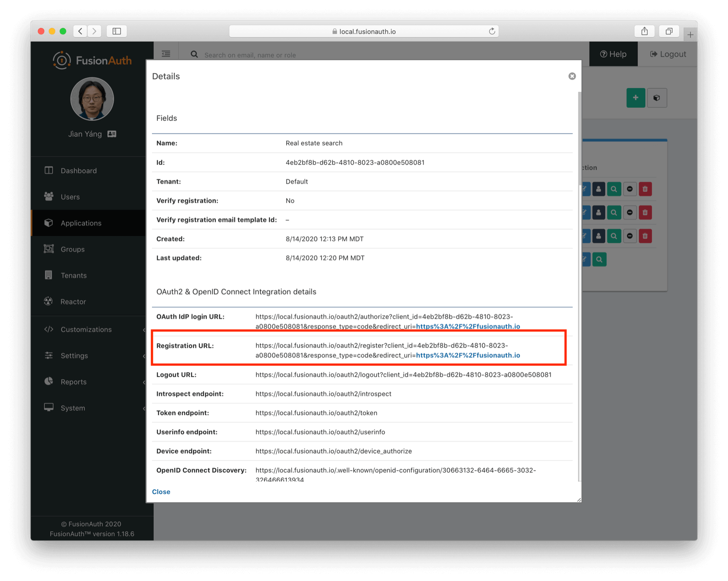Click the Safari back navigation button
The image size is (728, 581).
click(x=80, y=31)
